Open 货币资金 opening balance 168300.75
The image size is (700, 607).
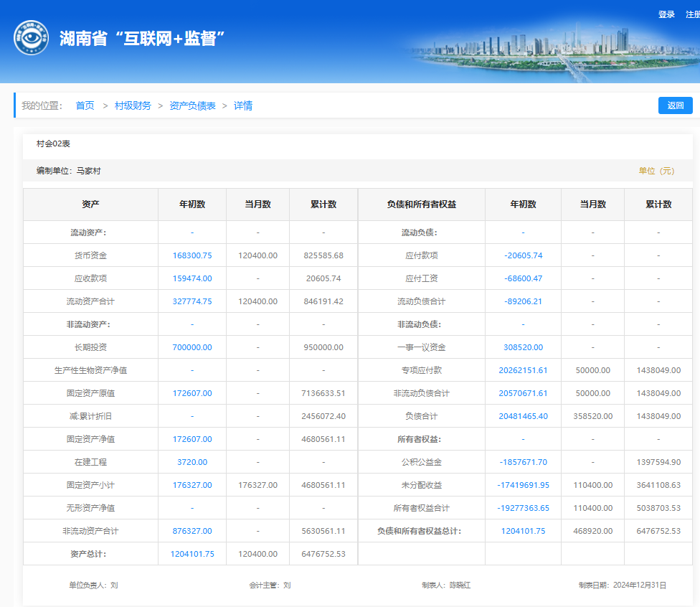[x=192, y=255]
